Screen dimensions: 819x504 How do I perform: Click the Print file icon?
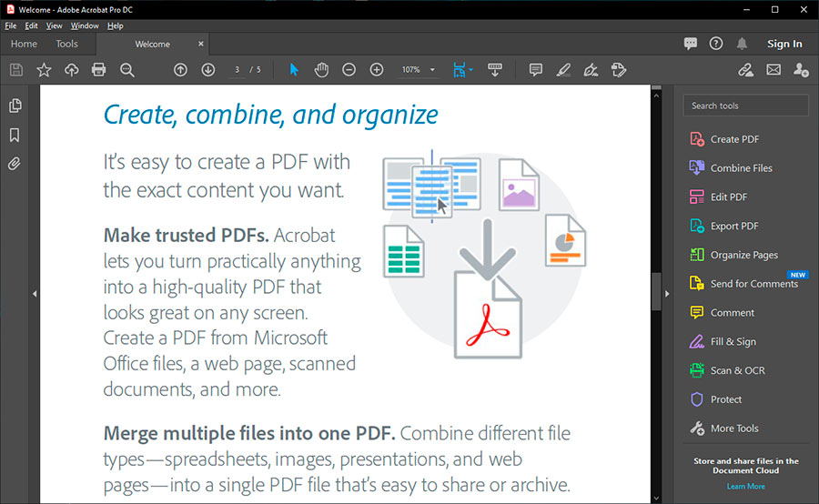tap(98, 70)
